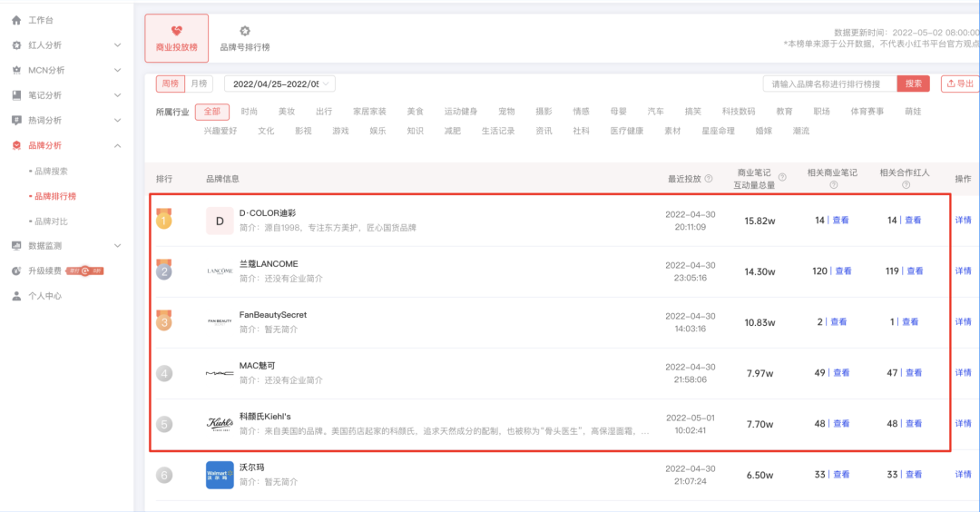
Task: Click help icon under 相关商业笔记
Action: coord(833,185)
